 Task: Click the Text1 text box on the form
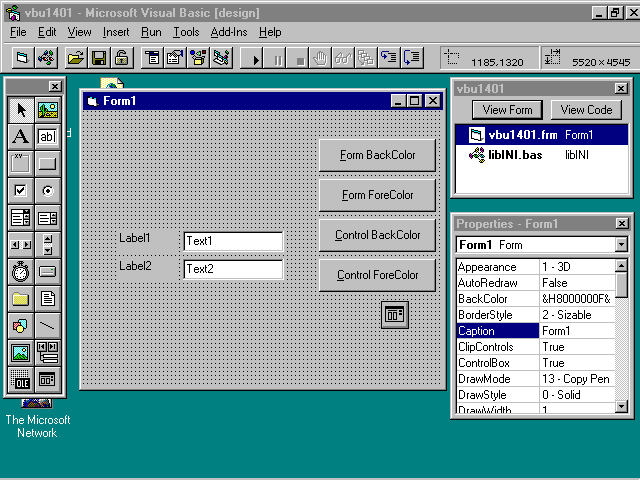(x=233, y=241)
